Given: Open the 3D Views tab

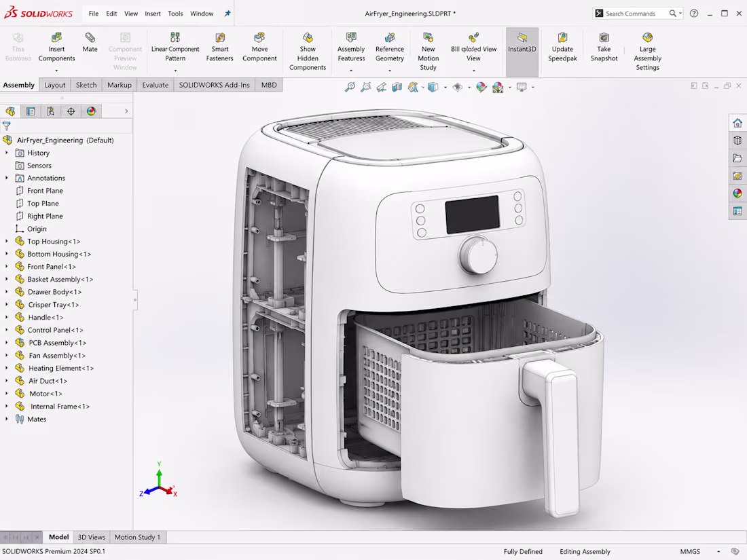Looking at the screenshot, I should 92,537.
